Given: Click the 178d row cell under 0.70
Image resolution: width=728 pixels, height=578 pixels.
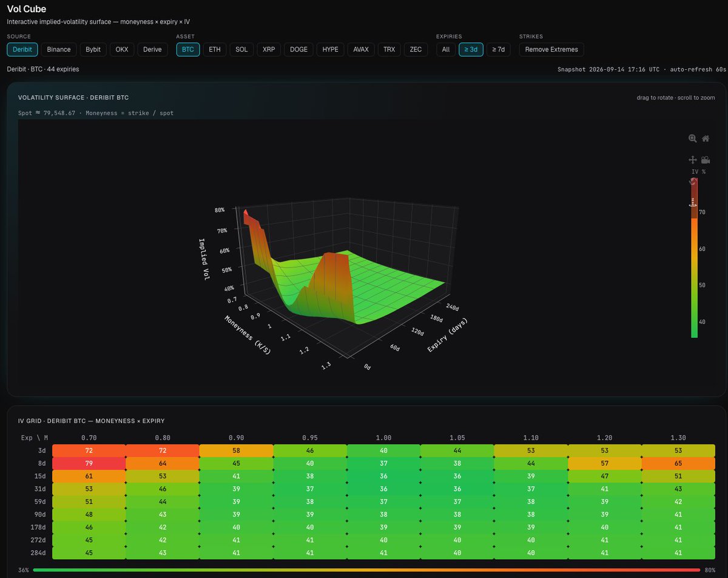Looking at the screenshot, I should [x=89, y=527].
